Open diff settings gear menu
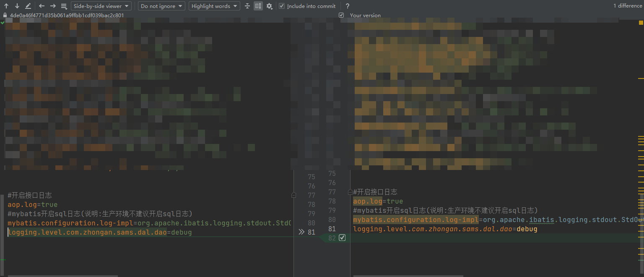The height and width of the screenshot is (277, 644). (x=269, y=6)
